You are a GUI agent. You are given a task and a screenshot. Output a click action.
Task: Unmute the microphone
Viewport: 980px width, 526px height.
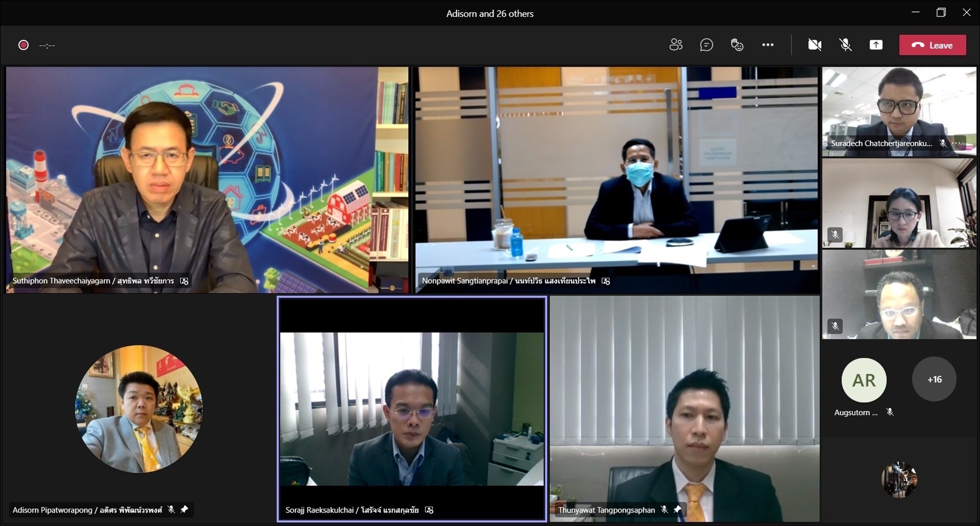(845, 45)
